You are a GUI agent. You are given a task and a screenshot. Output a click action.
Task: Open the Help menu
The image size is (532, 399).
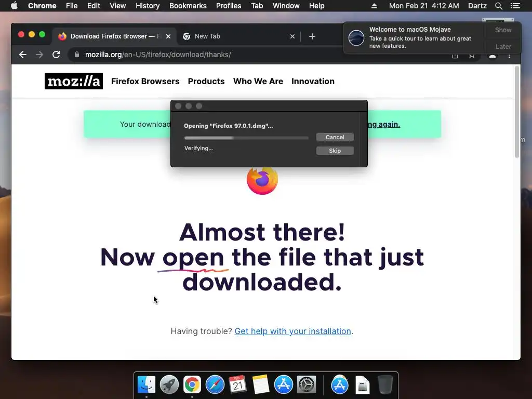pyautogui.click(x=316, y=6)
